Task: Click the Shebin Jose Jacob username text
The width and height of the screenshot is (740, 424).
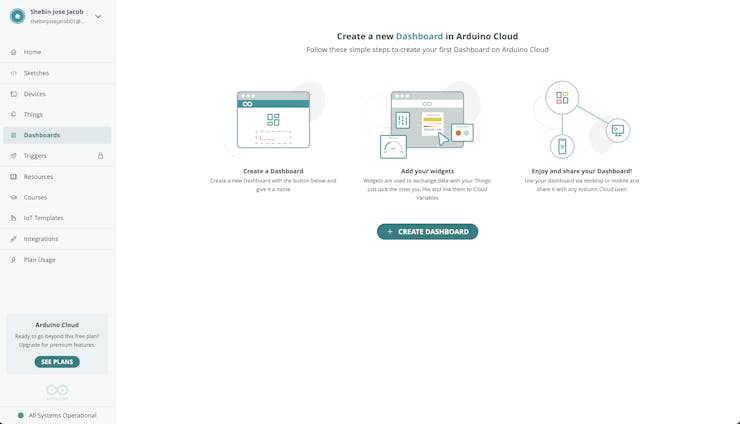Action: pyautogui.click(x=57, y=12)
